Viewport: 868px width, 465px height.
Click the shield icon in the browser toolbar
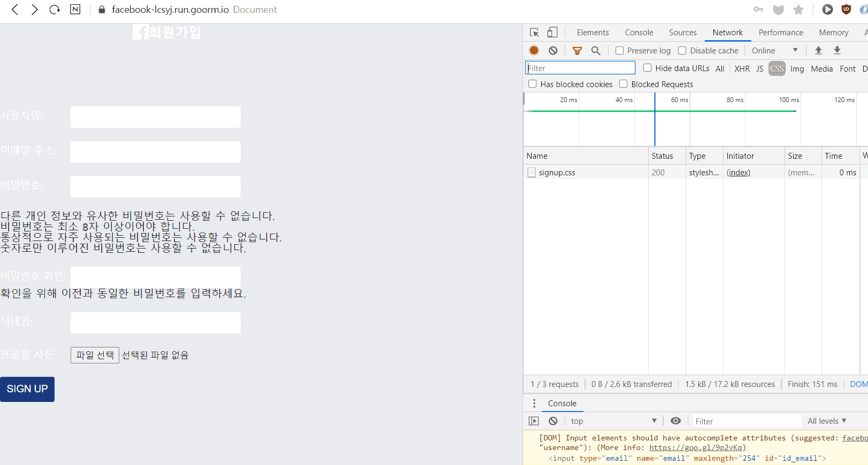pos(779,10)
